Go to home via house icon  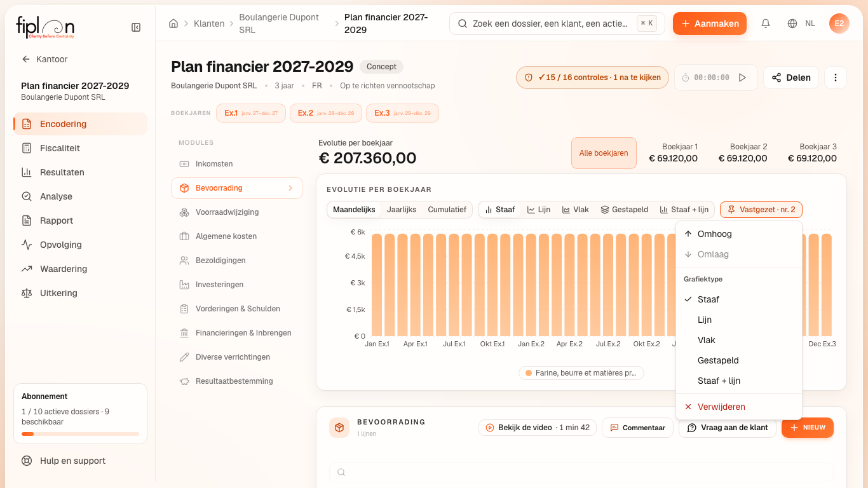tap(173, 24)
